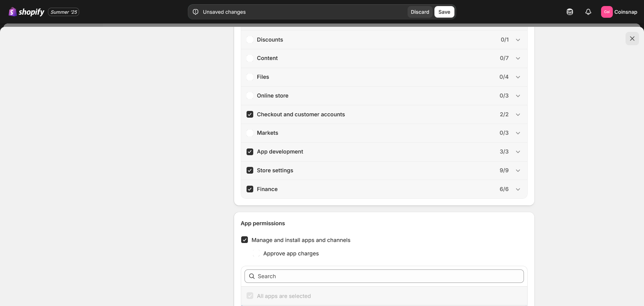Click the Summer '25 edition badge
Viewport: 644px width, 306px height.
click(x=64, y=12)
